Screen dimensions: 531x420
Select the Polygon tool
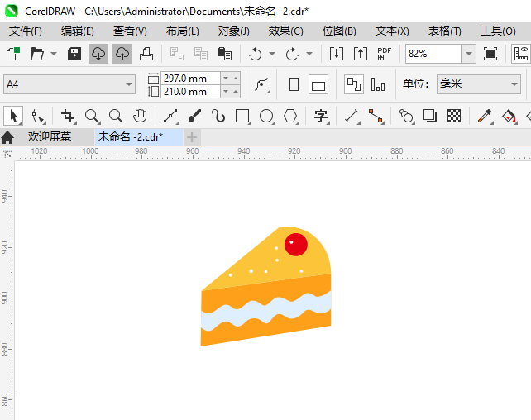click(x=290, y=116)
